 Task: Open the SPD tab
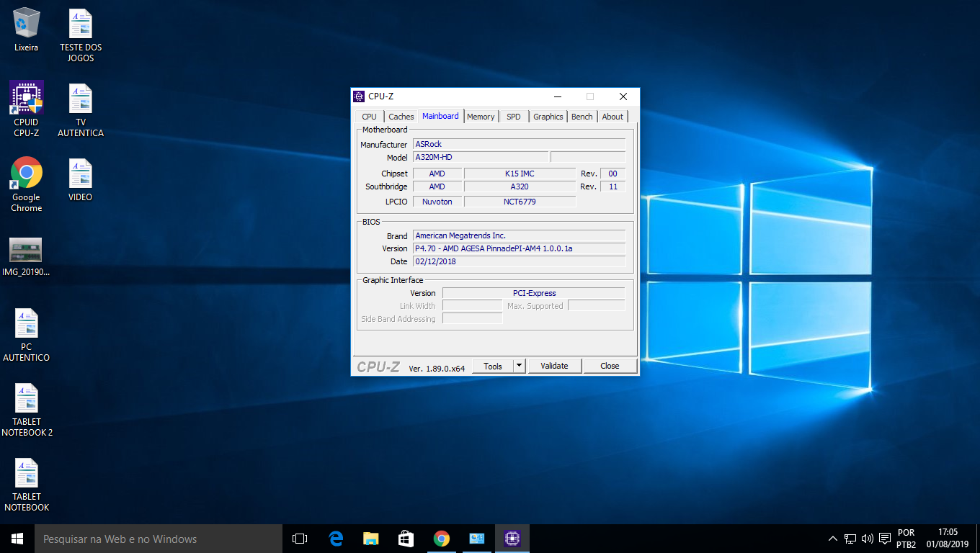click(x=513, y=117)
